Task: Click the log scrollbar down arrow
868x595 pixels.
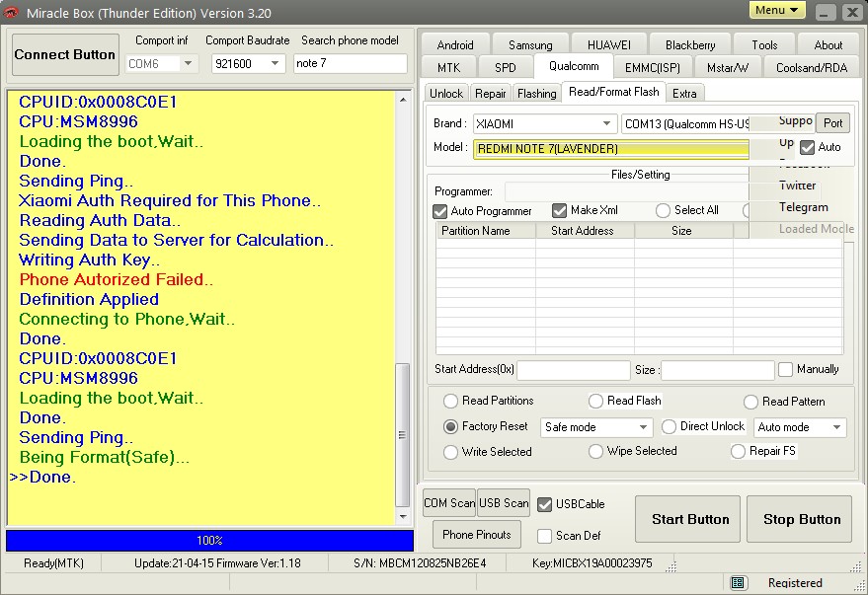Action: (x=403, y=517)
